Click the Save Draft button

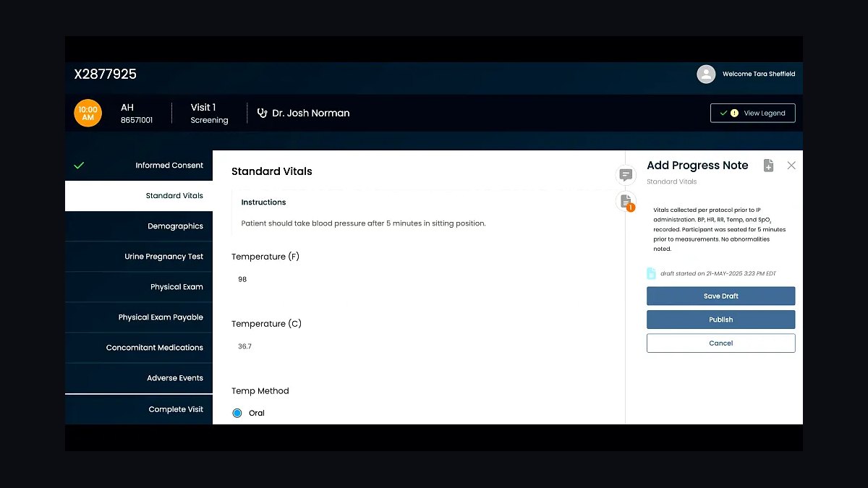click(x=720, y=296)
